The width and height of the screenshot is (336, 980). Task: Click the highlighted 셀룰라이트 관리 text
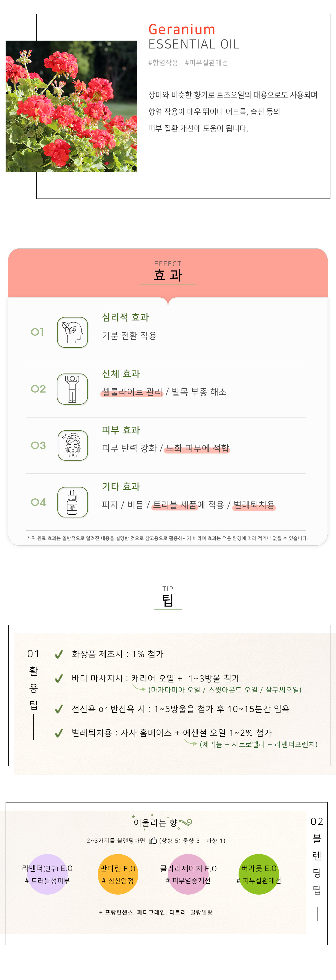[x=132, y=392]
